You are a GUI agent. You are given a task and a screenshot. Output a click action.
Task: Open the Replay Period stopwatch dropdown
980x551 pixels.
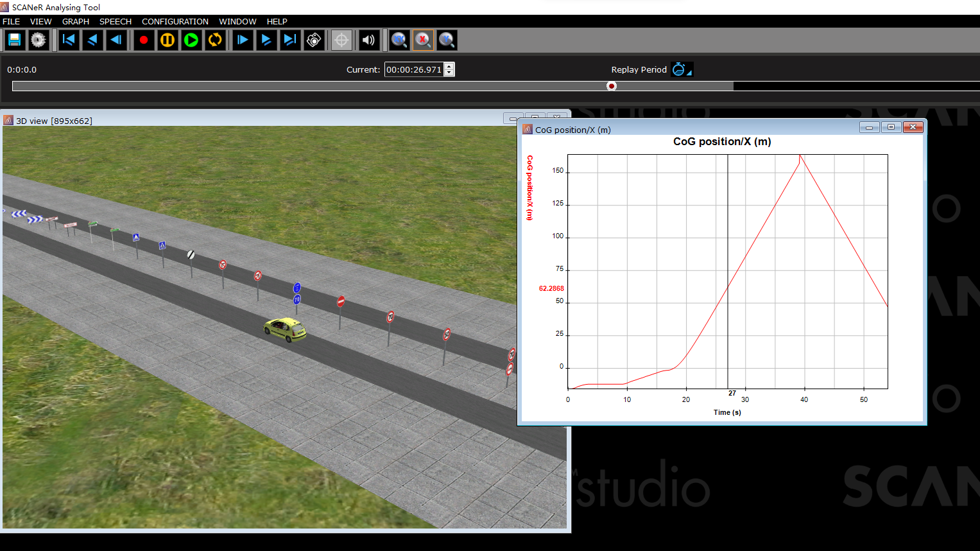(x=682, y=69)
